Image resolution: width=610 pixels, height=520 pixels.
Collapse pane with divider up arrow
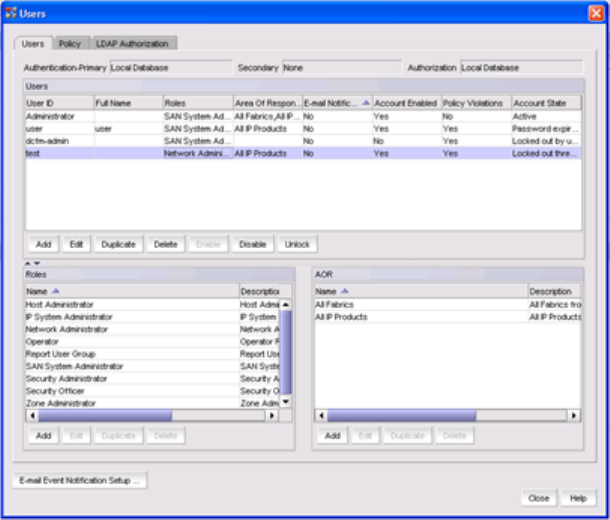28,263
